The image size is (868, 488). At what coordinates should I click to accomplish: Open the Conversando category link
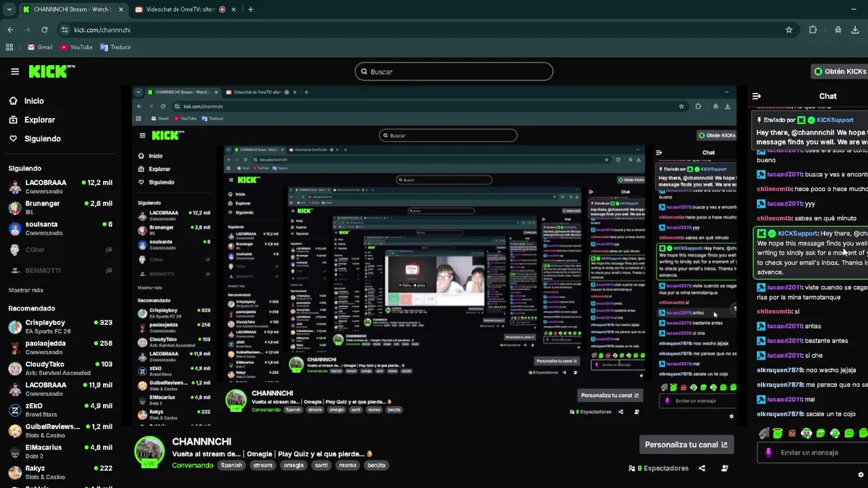[x=193, y=466]
